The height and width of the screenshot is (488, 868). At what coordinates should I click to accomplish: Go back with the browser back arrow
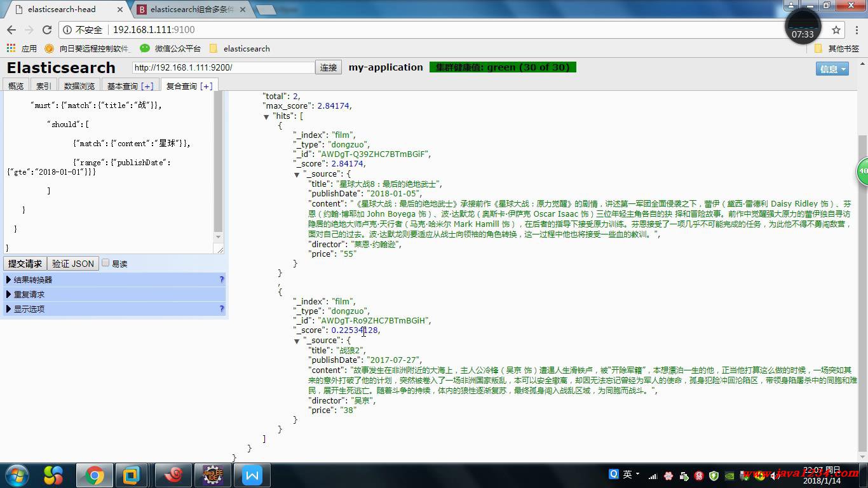click(x=11, y=30)
